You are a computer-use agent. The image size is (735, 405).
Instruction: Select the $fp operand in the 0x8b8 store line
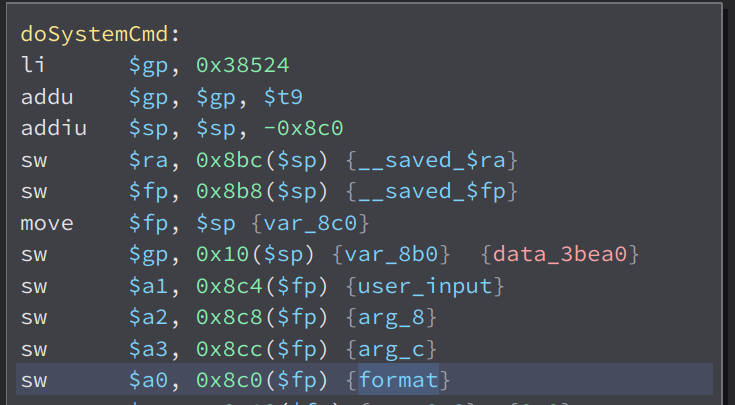point(149,192)
